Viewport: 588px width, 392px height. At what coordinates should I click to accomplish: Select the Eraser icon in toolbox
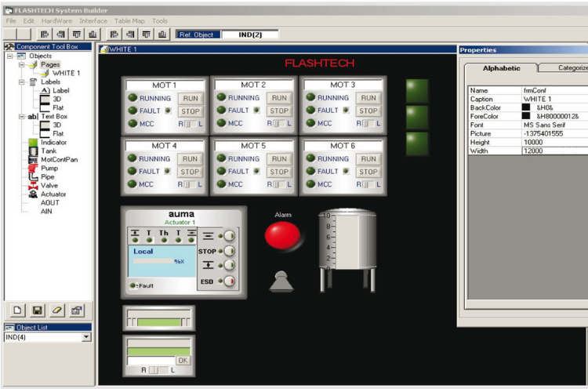[56, 310]
